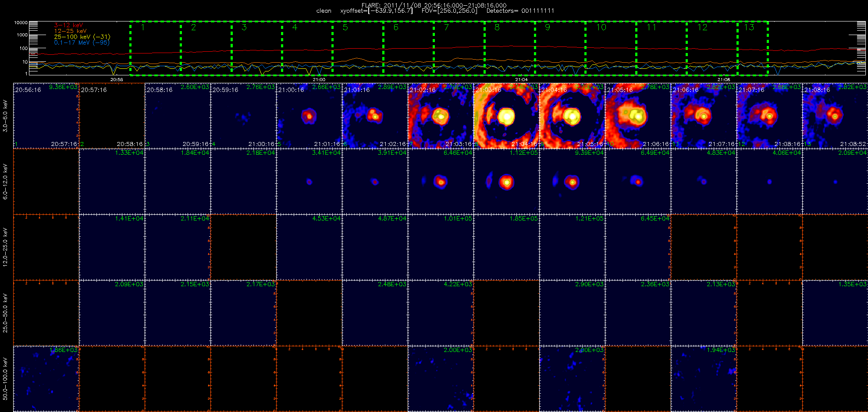868x412 pixels.
Task: Click the yellow '25-100 keV (-31)' legend entry
Action: tap(82, 37)
